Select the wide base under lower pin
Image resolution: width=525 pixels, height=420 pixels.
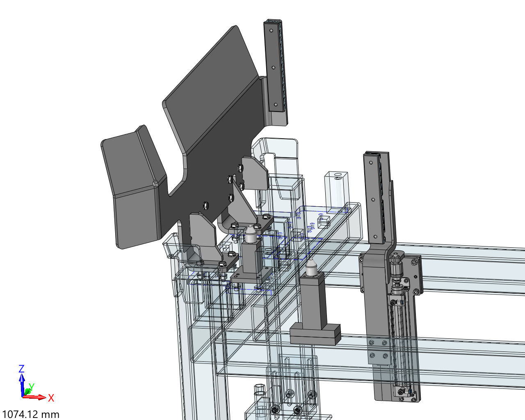pos(315,334)
